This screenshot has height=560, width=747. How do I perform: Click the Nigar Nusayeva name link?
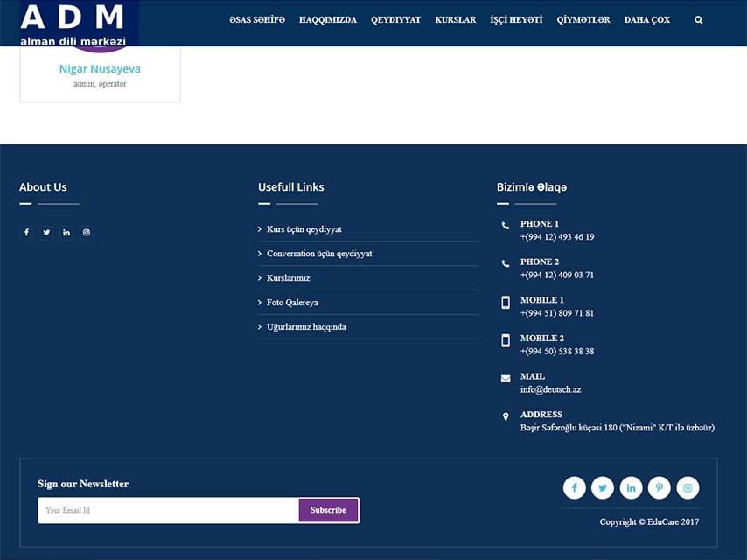[x=100, y=69]
